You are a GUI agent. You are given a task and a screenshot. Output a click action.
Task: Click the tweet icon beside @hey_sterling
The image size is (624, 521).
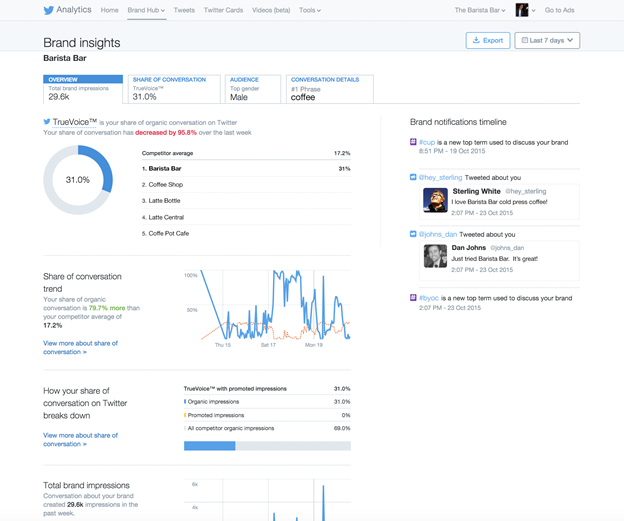pyautogui.click(x=413, y=177)
